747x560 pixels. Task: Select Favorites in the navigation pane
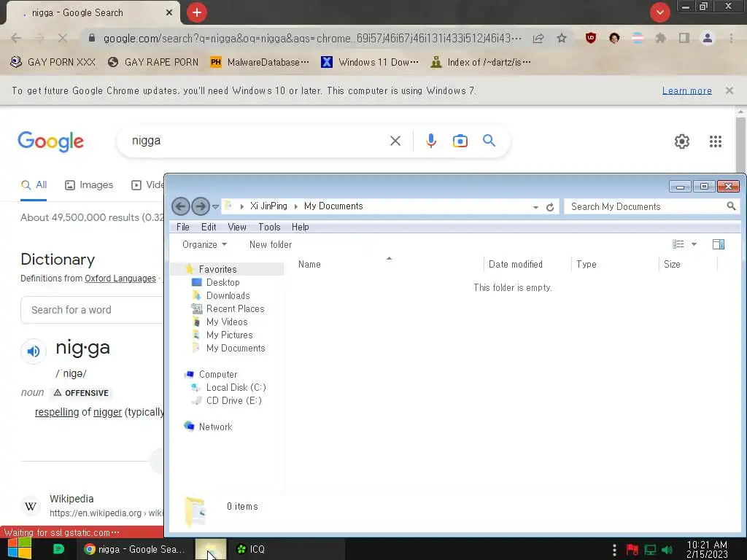tap(217, 270)
